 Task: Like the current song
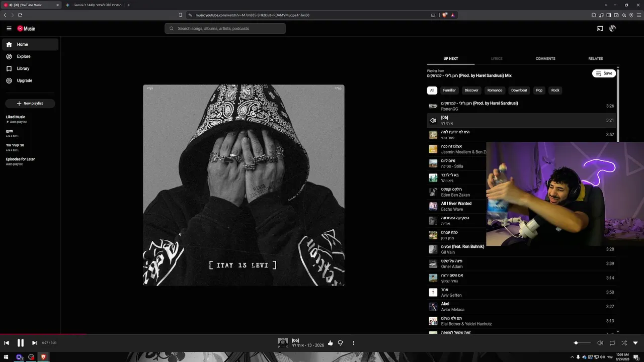click(331, 343)
